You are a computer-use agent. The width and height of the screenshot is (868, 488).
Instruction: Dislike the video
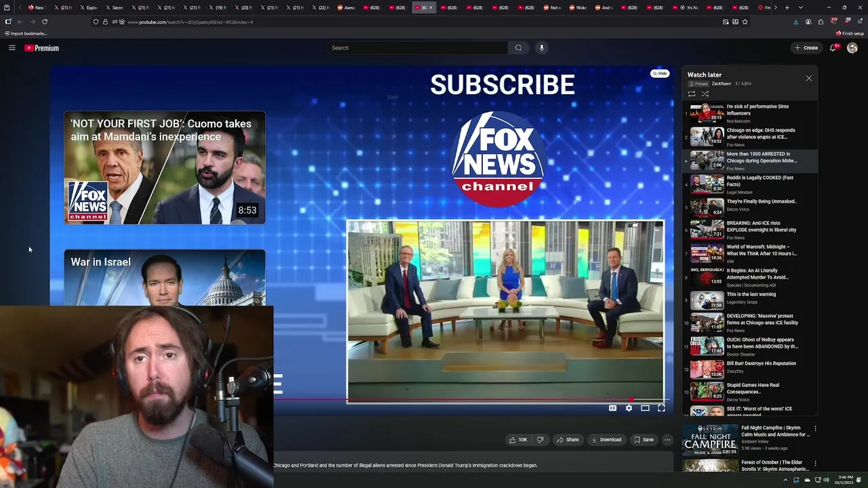coord(540,439)
